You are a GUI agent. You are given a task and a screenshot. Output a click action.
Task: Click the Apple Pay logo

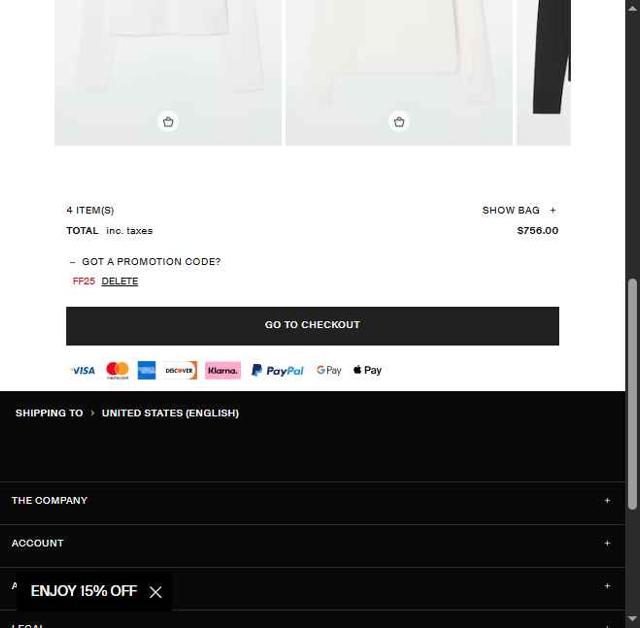367,370
